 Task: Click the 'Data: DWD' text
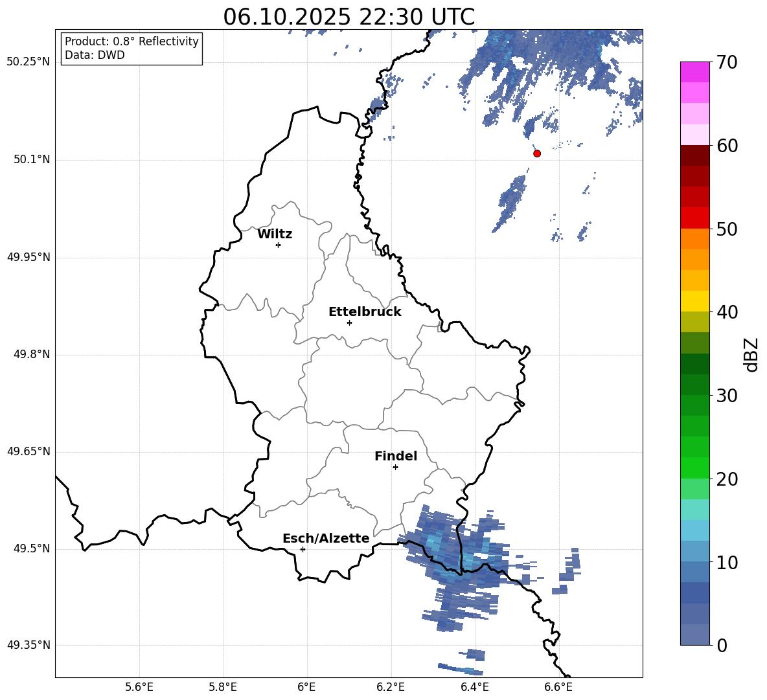tap(95, 55)
